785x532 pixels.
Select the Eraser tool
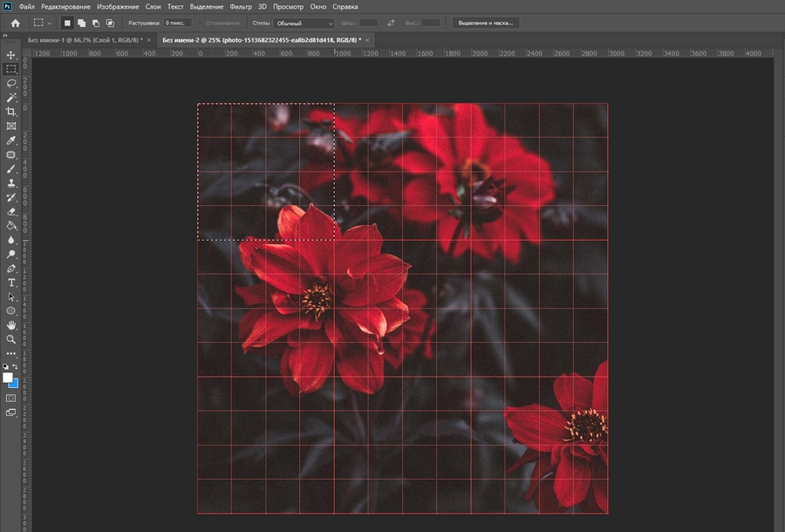(11, 212)
